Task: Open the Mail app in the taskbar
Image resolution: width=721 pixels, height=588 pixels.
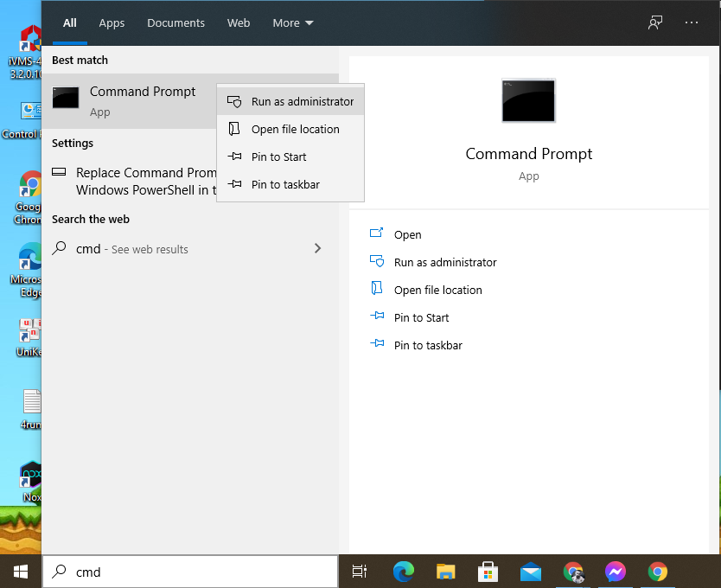Action: point(530,572)
